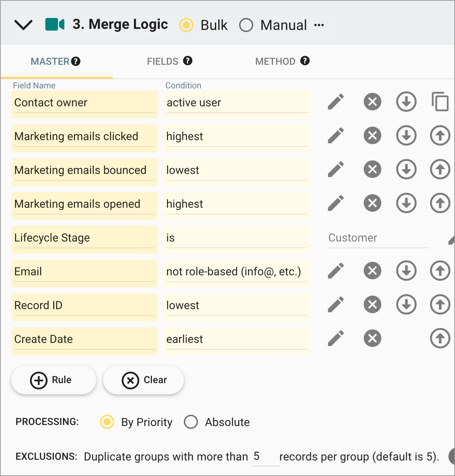Select the Bulk mode radio button

186,25
